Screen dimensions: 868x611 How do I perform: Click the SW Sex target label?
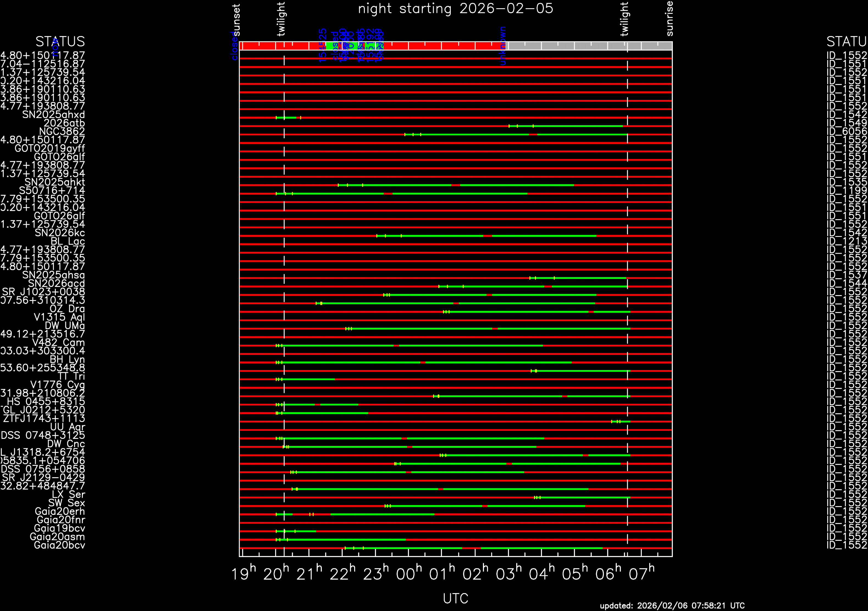pyautogui.click(x=67, y=503)
